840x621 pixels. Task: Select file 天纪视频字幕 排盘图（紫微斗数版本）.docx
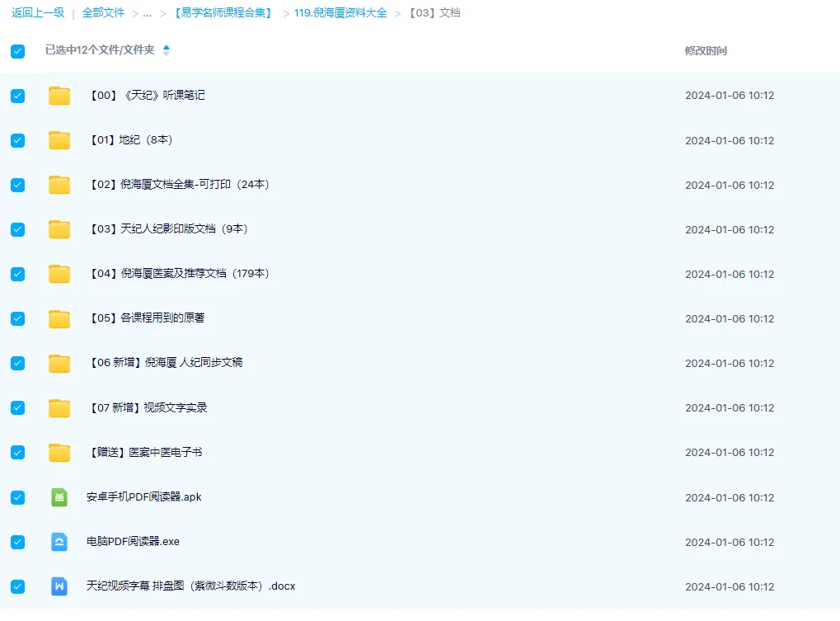point(190,586)
